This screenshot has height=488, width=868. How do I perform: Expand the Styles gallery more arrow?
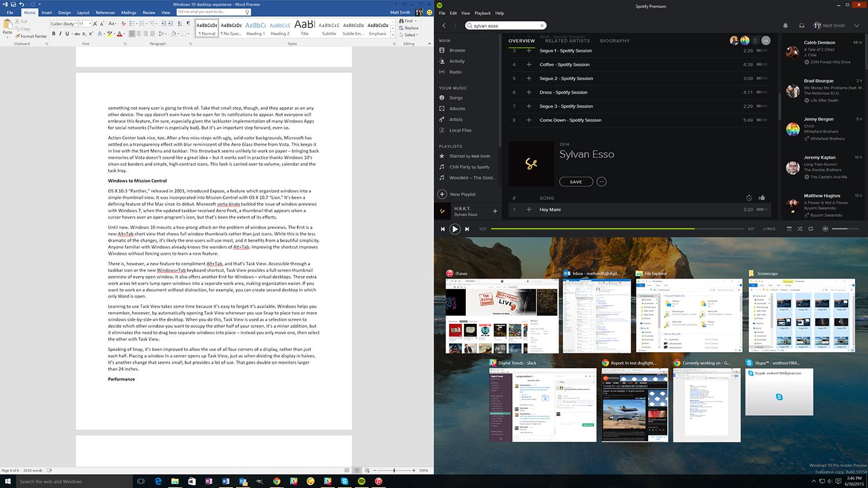(x=393, y=34)
